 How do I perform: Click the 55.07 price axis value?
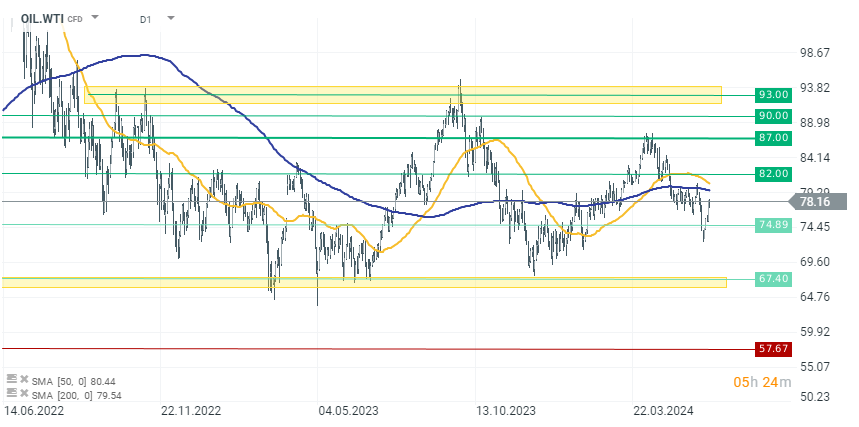[815, 366]
